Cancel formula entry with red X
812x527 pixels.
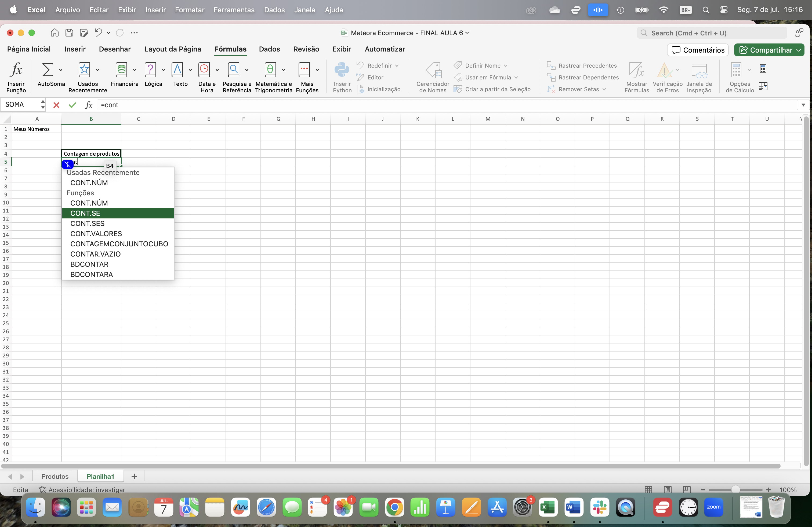tap(56, 105)
